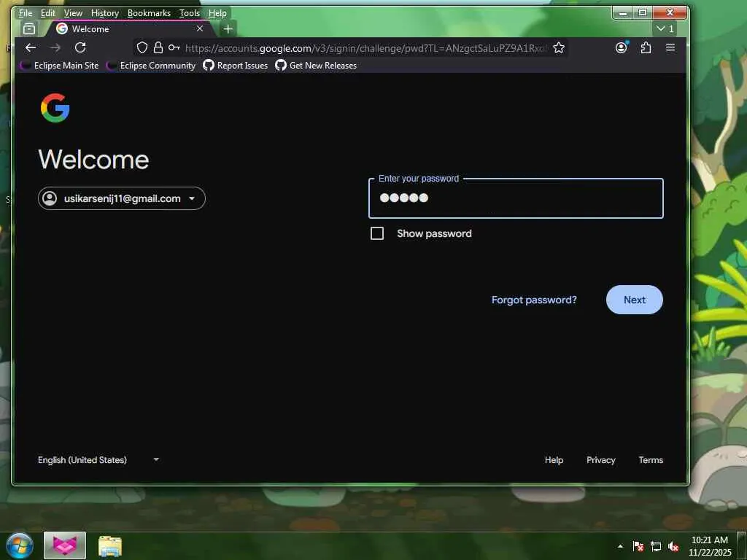Focus the Enter your password field
747x560 pixels.
tap(516, 198)
